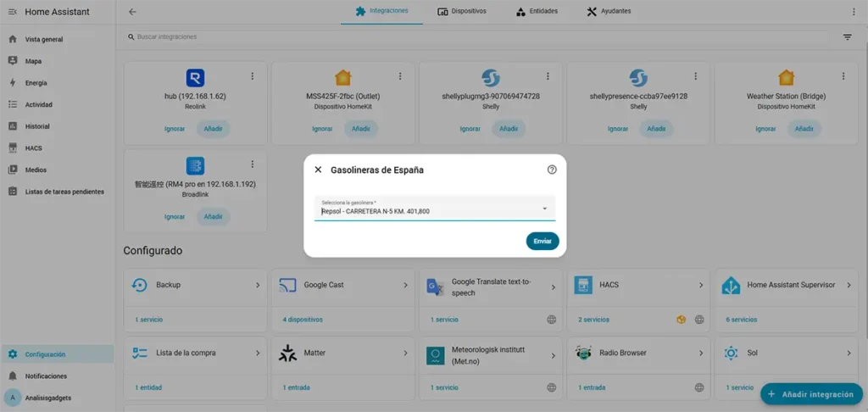Screen dimensions: 868x412
Task: Expand Lista de la compra chevron
Action: pyautogui.click(x=258, y=354)
